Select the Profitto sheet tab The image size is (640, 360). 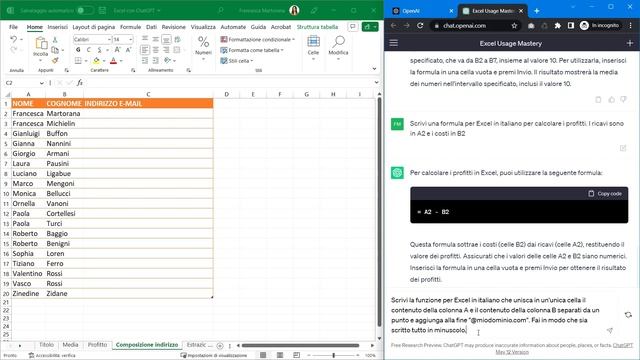pyautogui.click(x=97, y=345)
